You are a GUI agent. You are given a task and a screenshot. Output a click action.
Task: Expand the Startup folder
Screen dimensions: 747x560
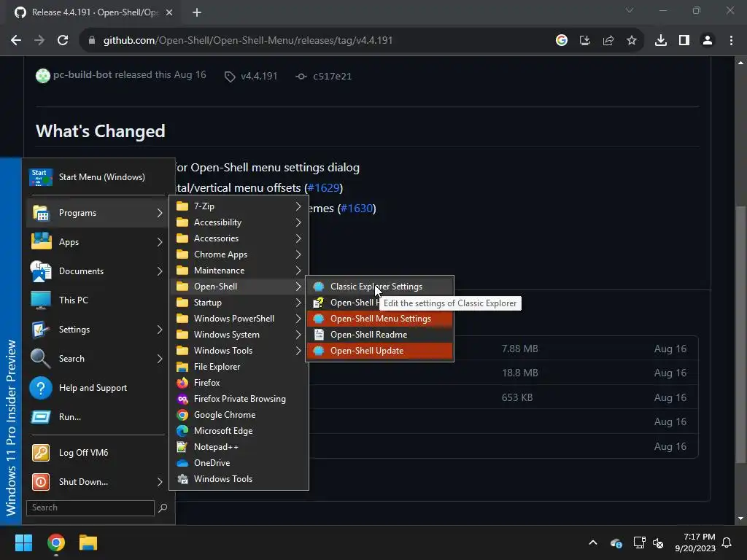click(239, 303)
